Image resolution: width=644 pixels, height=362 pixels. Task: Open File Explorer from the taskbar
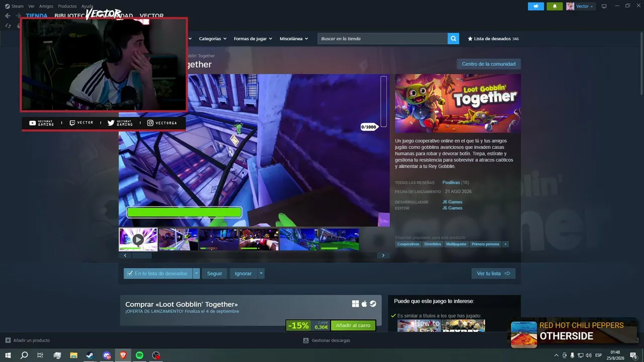(x=73, y=355)
